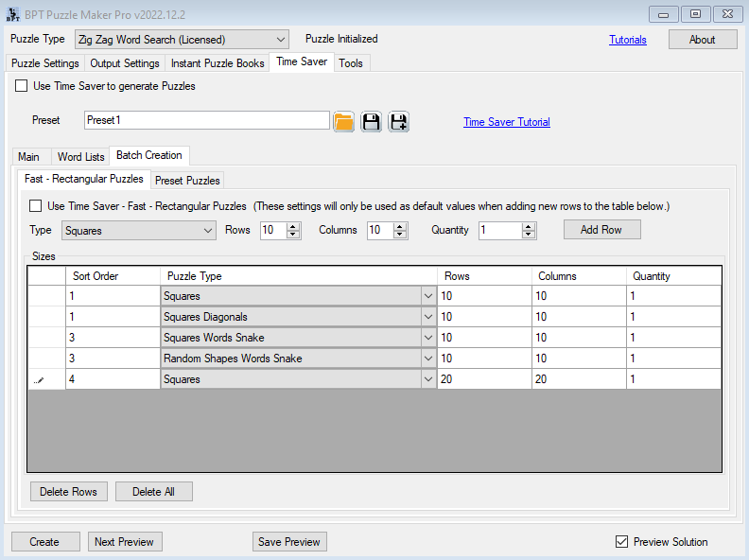Enable Use Time Saver to generate Puzzles
The width and height of the screenshot is (749, 560).
coord(22,86)
